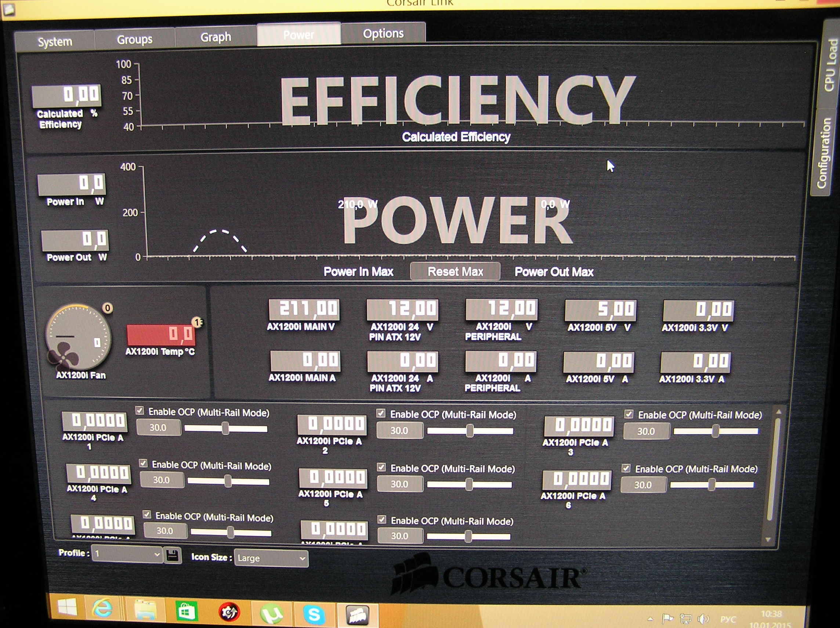Click the AX1200i Fan dial icon
Viewport: 840px width, 628px height.
point(78,337)
